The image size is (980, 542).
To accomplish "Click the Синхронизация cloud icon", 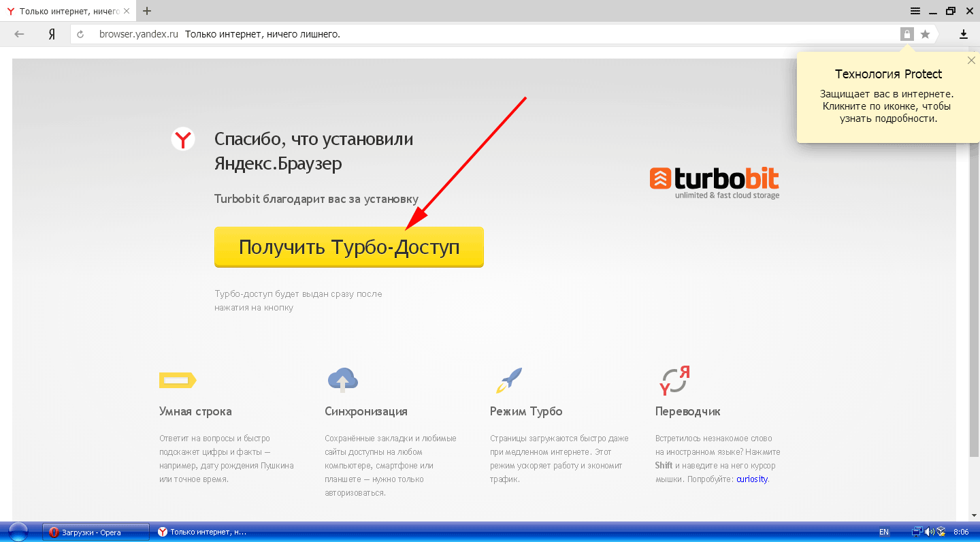I will tap(342, 379).
